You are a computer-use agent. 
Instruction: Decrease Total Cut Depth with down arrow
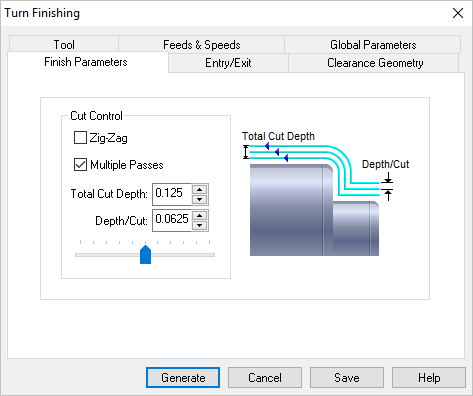coord(200,199)
